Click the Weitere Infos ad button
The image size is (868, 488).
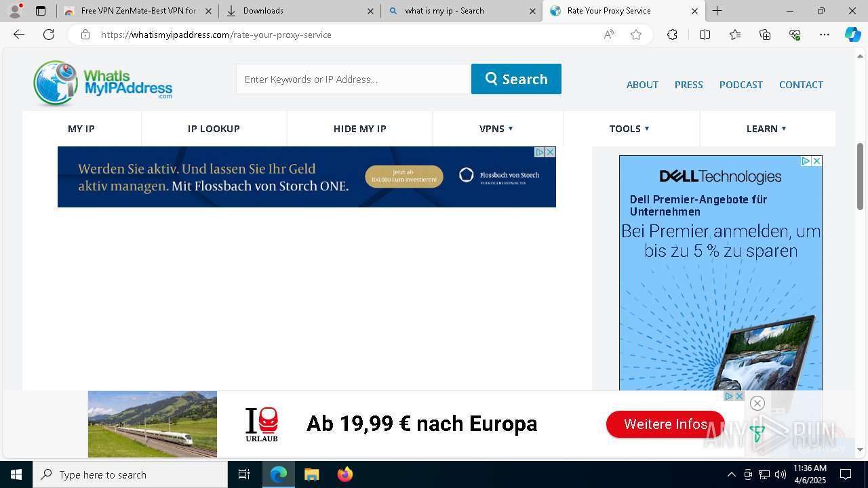[665, 424]
